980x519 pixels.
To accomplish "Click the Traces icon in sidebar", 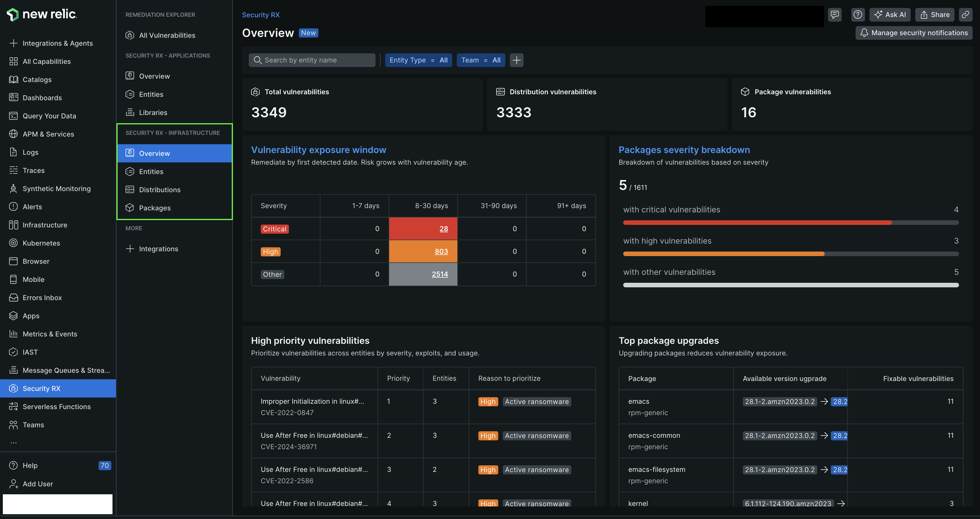I will (x=13, y=170).
